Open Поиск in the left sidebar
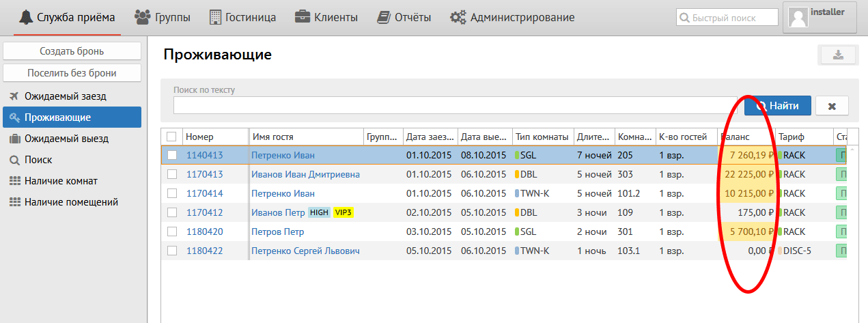Screen dimensions: 868x323 pyautogui.click(x=38, y=160)
